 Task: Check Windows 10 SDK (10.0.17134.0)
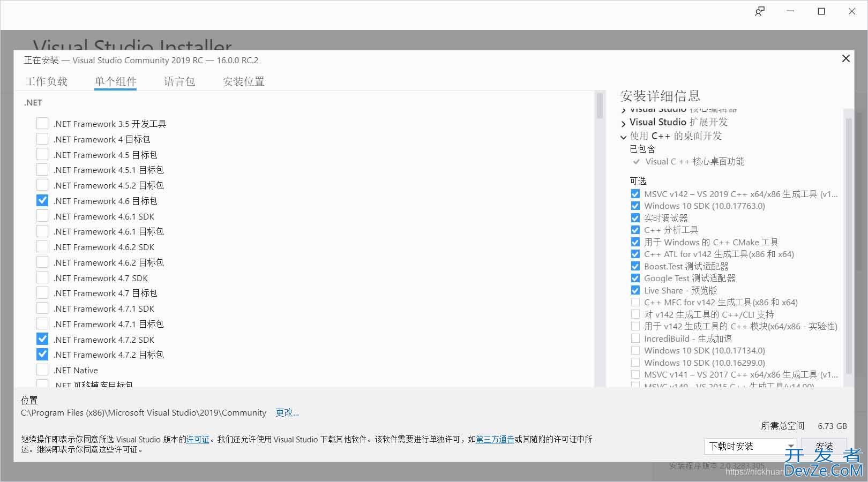(x=635, y=350)
